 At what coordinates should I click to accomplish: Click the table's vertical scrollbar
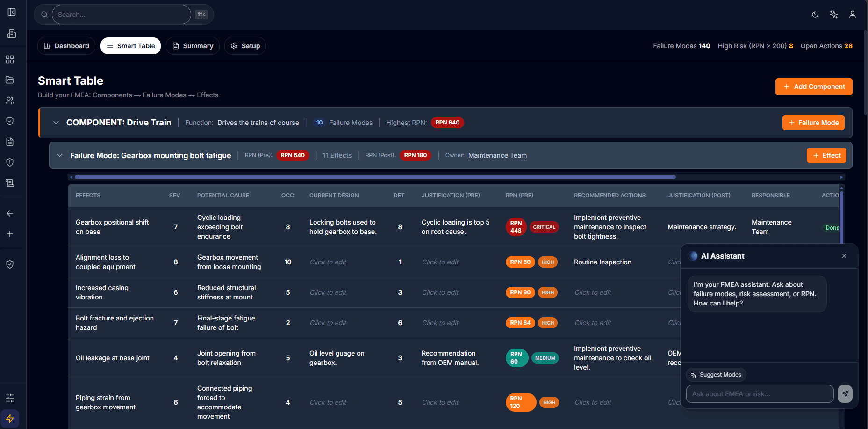coord(841,218)
